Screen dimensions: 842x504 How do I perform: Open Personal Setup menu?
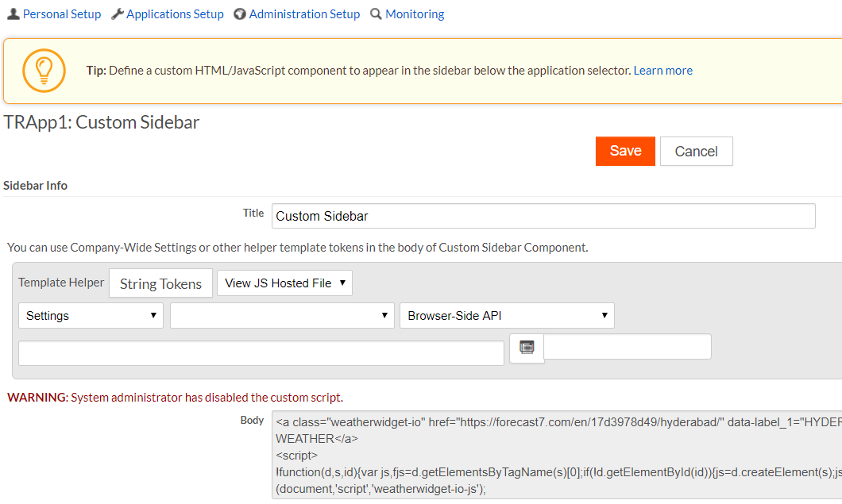[x=62, y=14]
